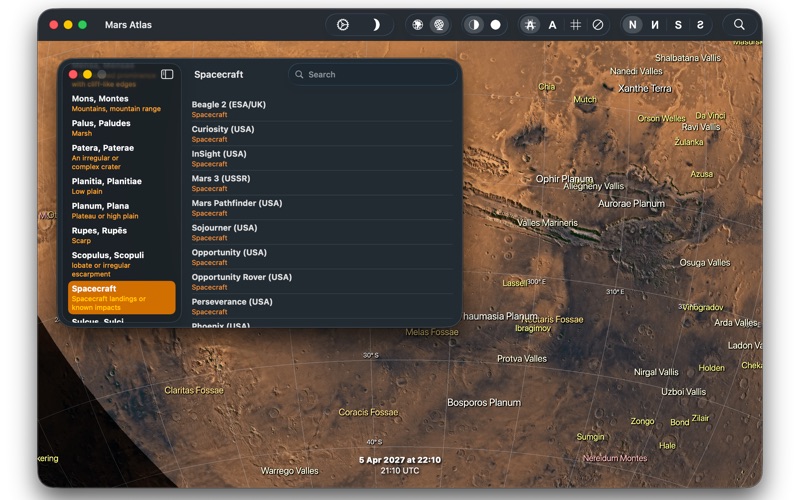Open Sojourner (USA) entry
800x500 pixels.
point(322,232)
